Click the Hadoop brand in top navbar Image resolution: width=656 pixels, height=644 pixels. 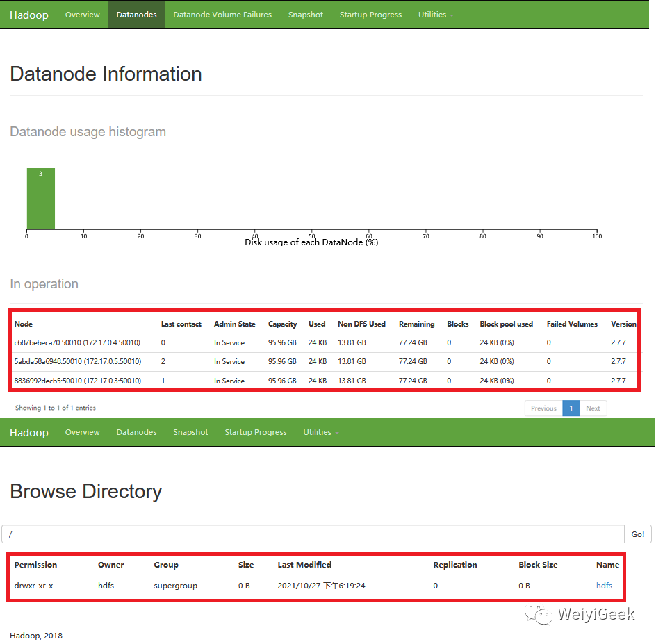(x=29, y=15)
